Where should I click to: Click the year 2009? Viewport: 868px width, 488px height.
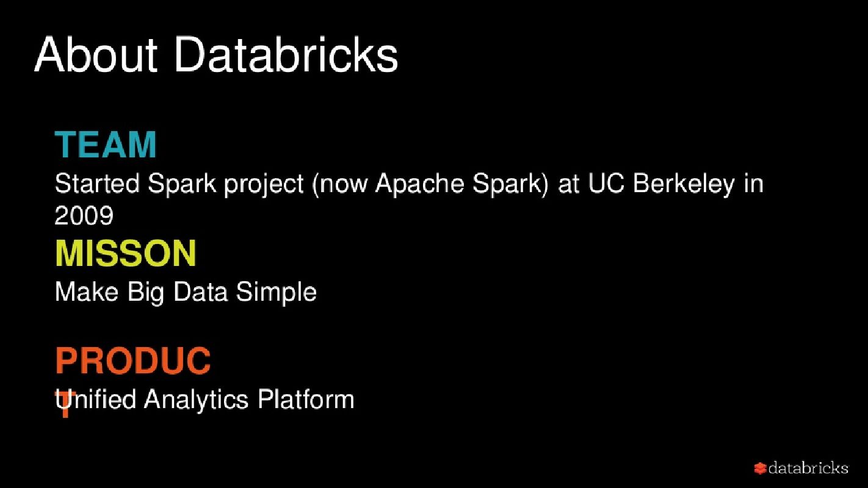[x=84, y=215]
